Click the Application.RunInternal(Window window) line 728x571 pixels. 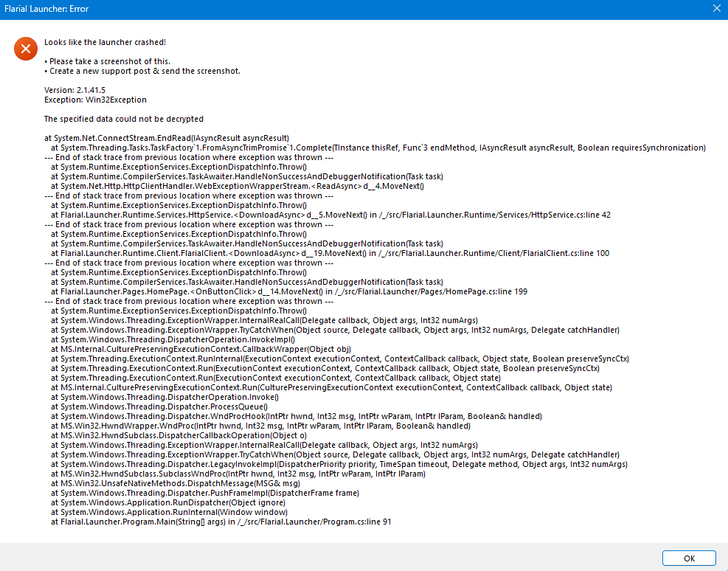tap(169, 512)
